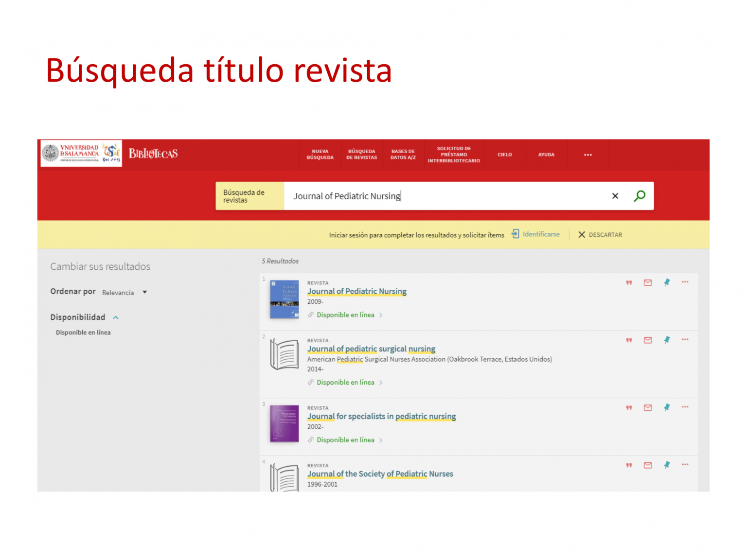Open Journal for specialists in pediatric nursing title
Viewport: 747px width, 560px height.
click(x=382, y=417)
